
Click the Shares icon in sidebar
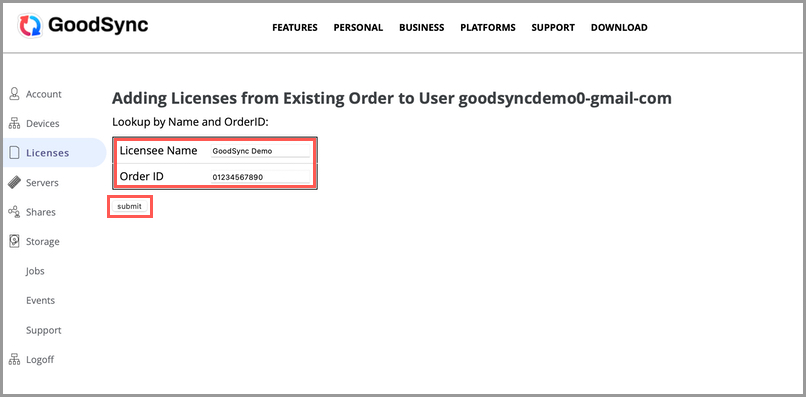14,212
